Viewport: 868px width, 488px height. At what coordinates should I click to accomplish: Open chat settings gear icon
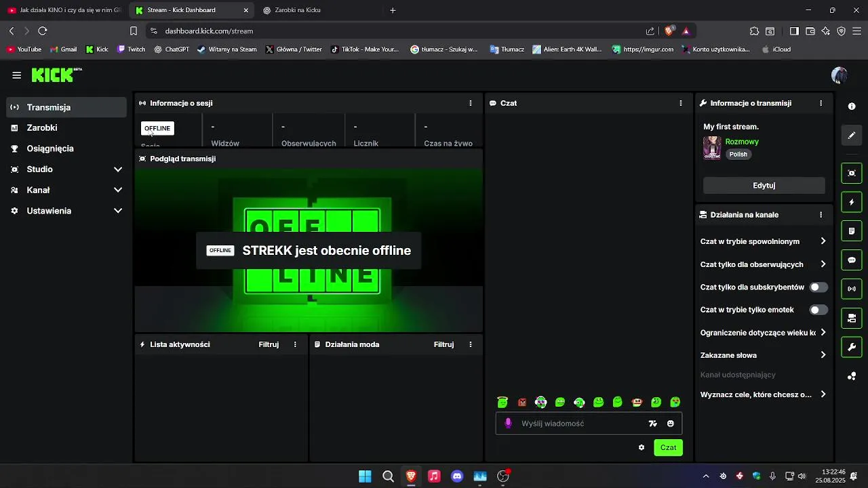(x=642, y=447)
